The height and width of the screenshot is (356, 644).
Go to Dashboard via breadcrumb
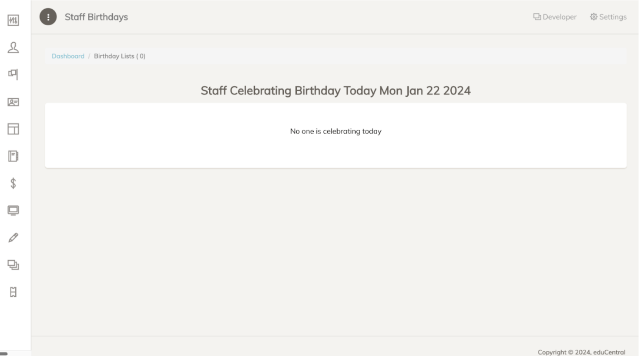(68, 56)
